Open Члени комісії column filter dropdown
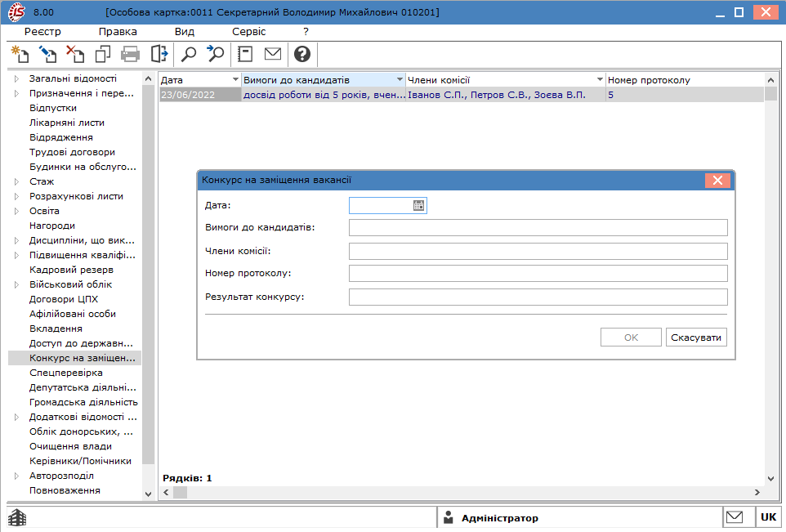The width and height of the screenshot is (786, 532). (x=600, y=80)
